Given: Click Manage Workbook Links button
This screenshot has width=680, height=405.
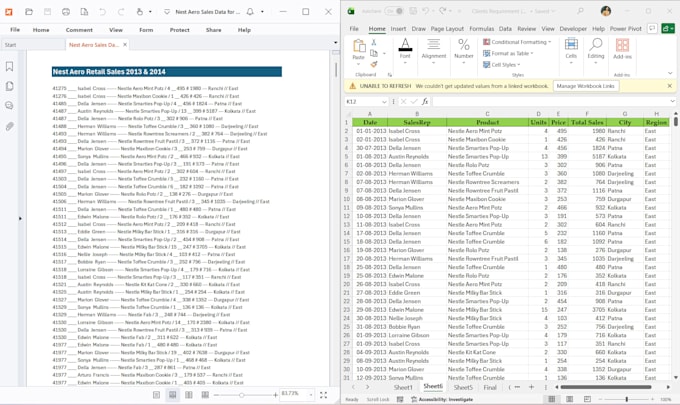Looking at the screenshot, I should tap(585, 86).
